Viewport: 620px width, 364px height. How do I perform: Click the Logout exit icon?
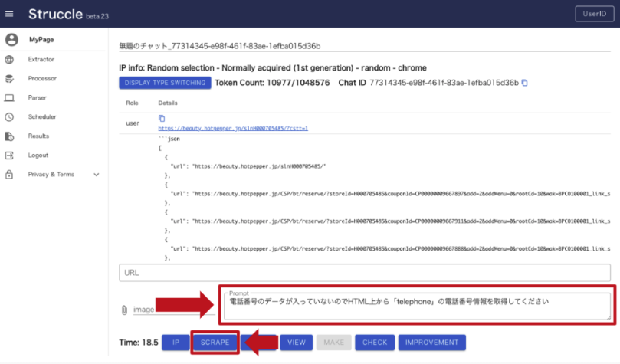tap(9, 156)
